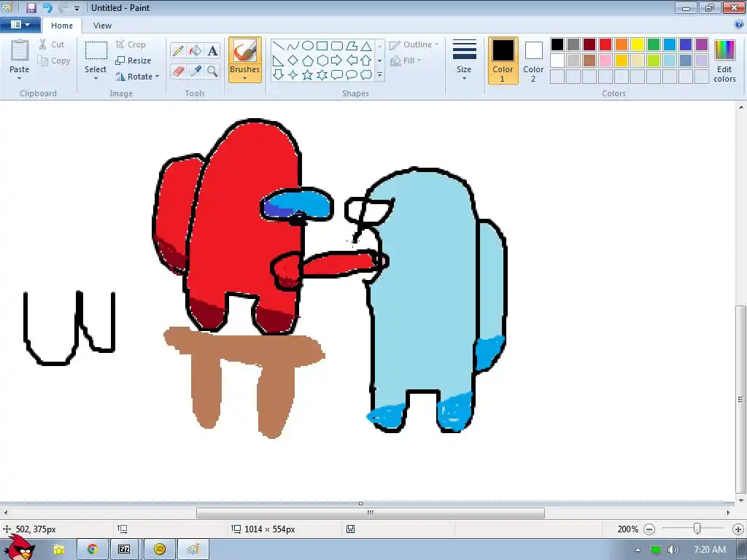Open 7-Zip from the taskbar
The width and height of the screenshot is (747, 560).
124,549
